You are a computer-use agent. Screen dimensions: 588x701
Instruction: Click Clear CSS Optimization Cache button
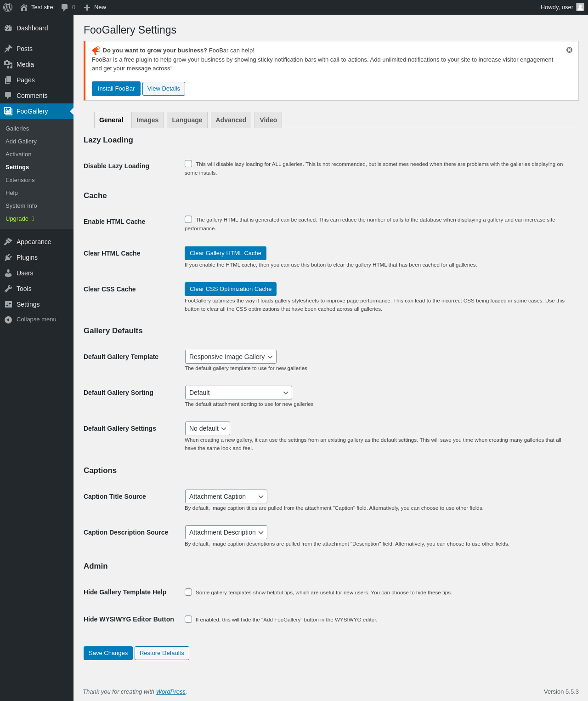pos(231,289)
